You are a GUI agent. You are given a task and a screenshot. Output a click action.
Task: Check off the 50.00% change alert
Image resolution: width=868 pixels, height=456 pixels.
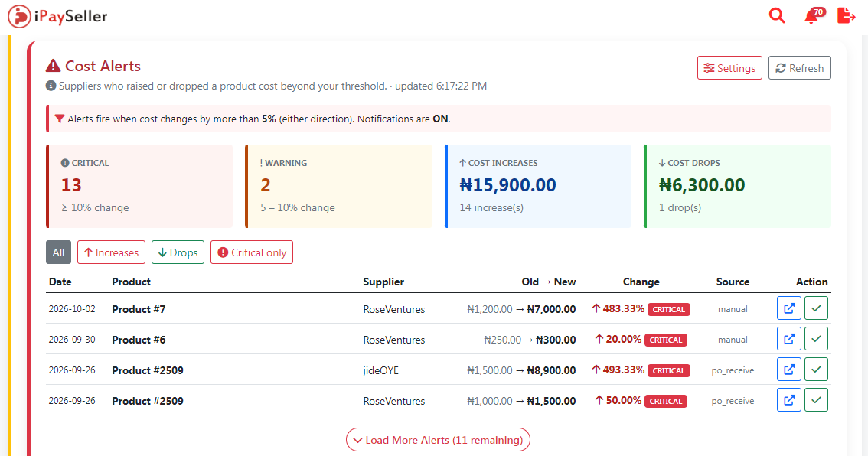(x=816, y=399)
